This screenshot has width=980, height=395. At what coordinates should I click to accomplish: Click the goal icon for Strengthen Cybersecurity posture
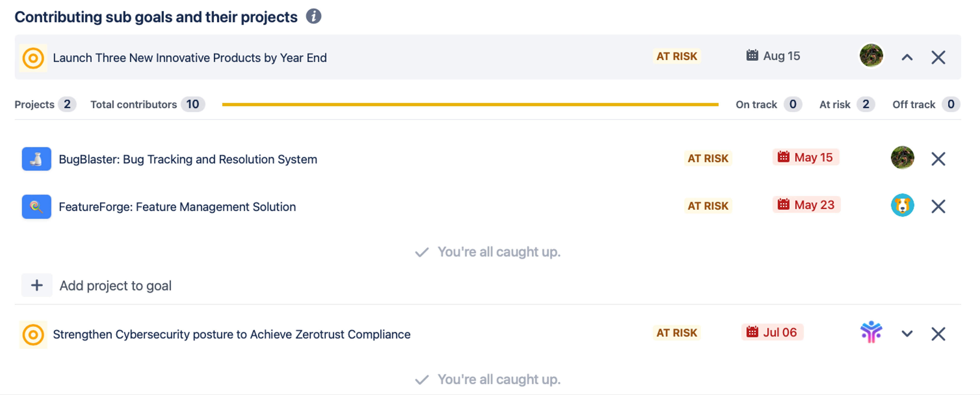33,334
